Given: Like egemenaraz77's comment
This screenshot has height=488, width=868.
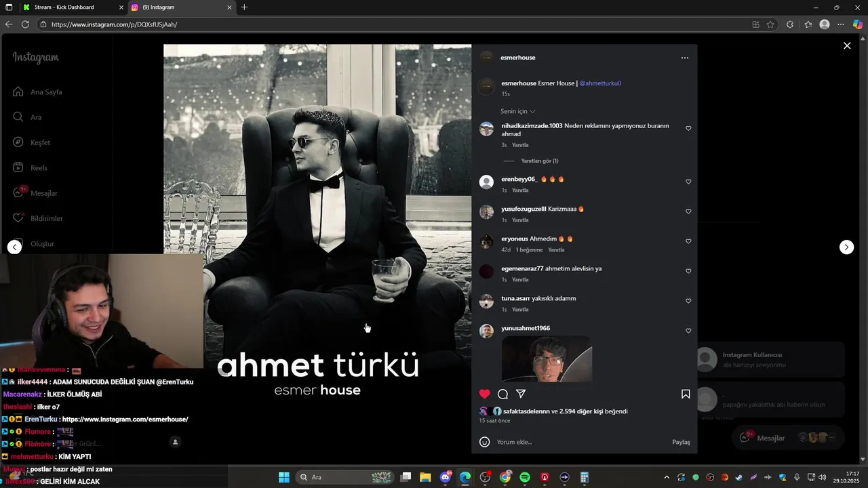Looking at the screenshot, I should (688, 271).
